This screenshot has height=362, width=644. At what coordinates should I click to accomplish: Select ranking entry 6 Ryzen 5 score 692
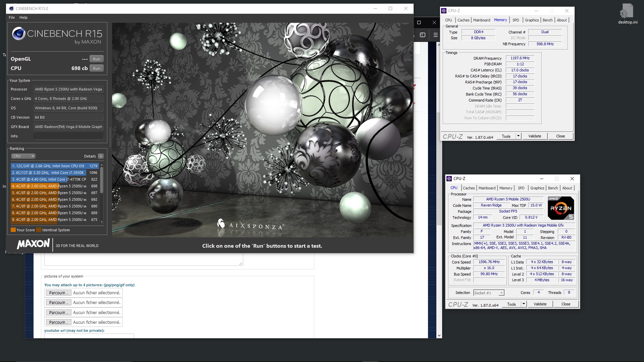(x=55, y=199)
